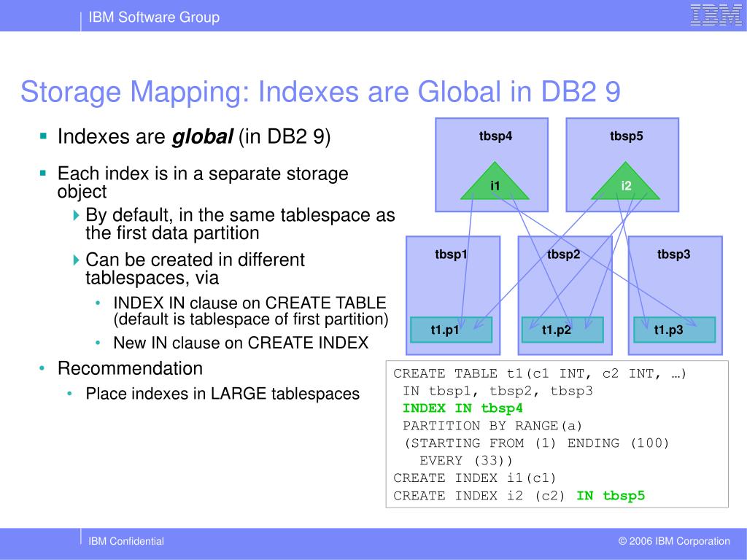This screenshot has height=560, width=747.
Task: Click the IBM Confidential footer text
Action: tap(126, 542)
